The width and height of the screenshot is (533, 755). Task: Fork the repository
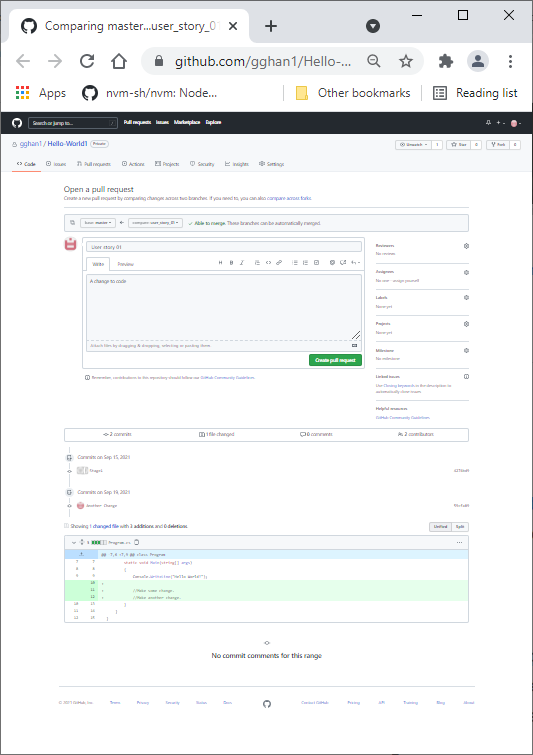click(498, 144)
